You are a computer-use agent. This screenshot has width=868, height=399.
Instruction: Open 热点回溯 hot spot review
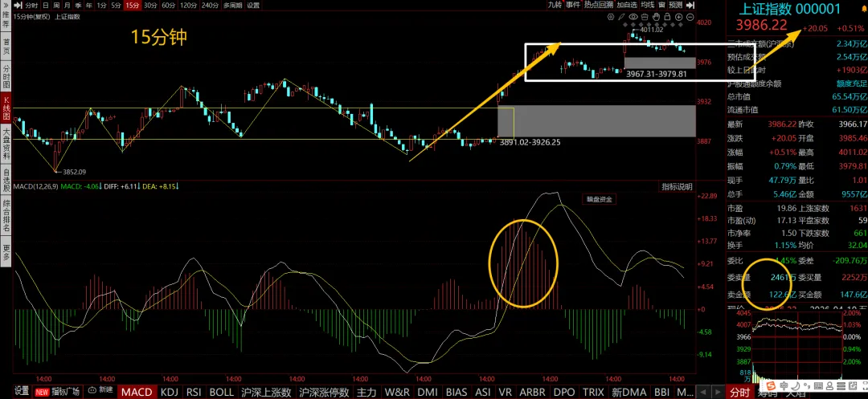(x=599, y=5)
